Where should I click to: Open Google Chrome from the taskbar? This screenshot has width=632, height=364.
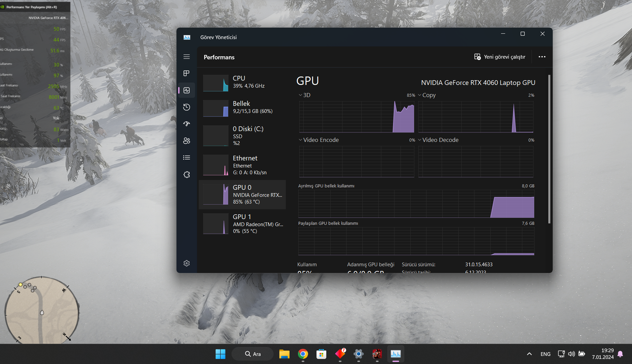point(303,354)
